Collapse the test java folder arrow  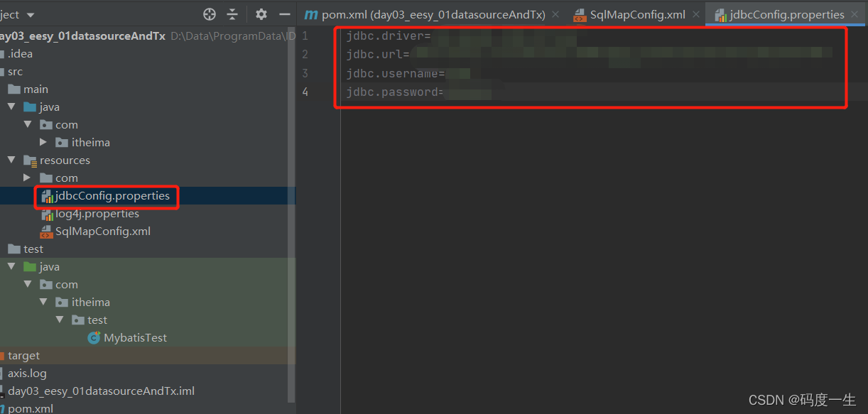click(x=11, y=266)
